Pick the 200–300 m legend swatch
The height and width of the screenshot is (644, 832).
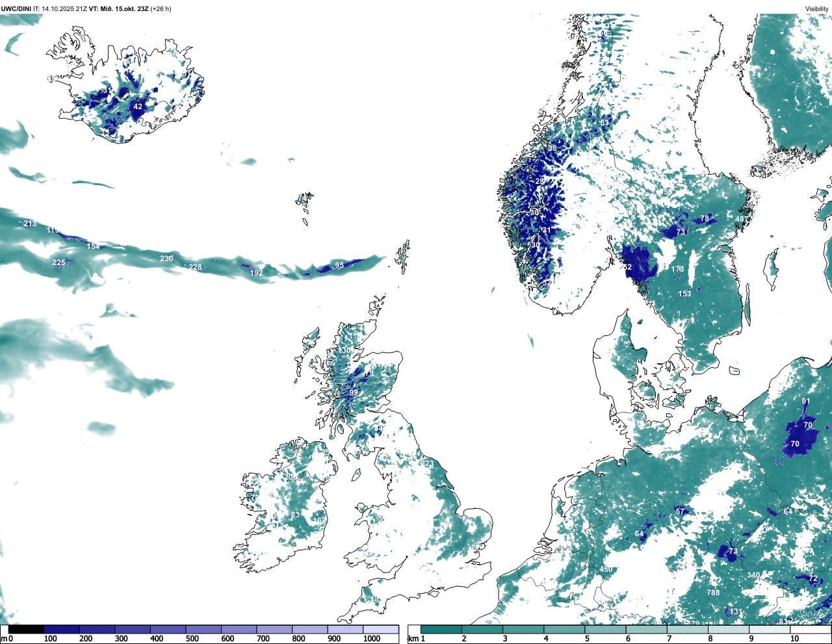[x=97, y=630]
